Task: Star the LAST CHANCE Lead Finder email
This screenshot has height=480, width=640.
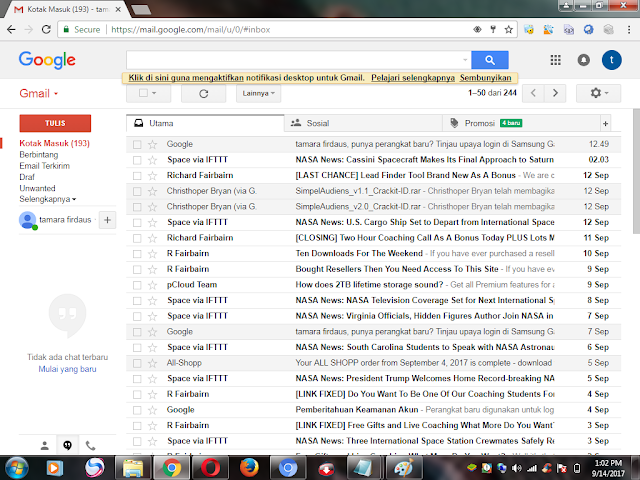Action: [x=152, y=176]
